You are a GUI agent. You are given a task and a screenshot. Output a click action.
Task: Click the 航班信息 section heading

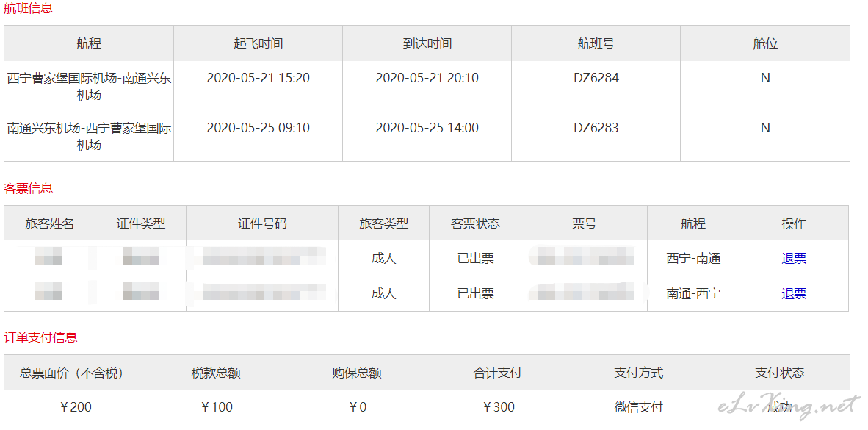click(28, 9)
